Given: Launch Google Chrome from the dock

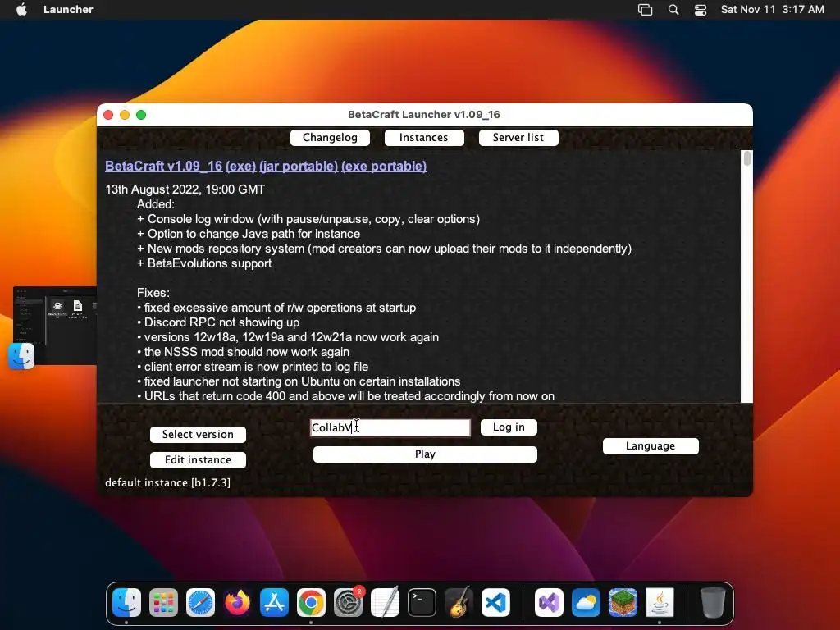Looking at the screenshot, I should click(x=311, y=603).
